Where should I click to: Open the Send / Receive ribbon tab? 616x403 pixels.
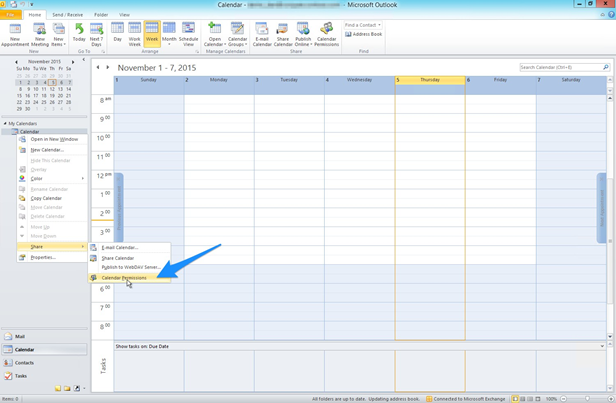click(68, 15)
